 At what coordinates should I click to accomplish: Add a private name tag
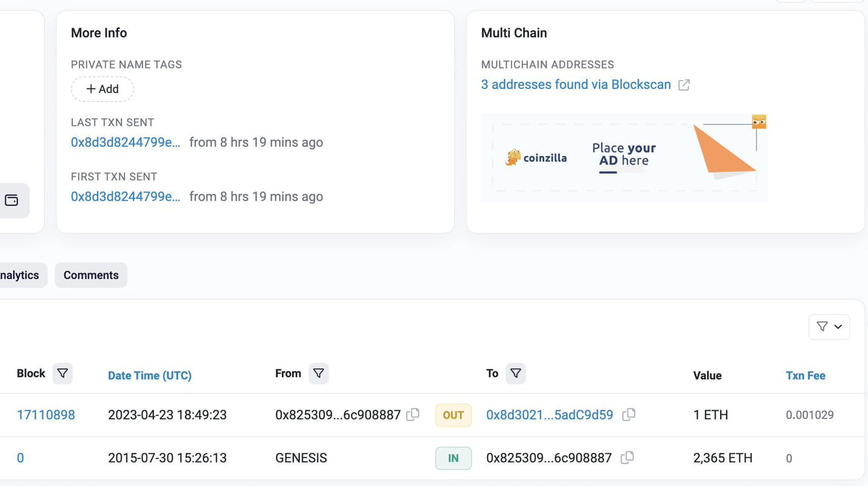102,89
